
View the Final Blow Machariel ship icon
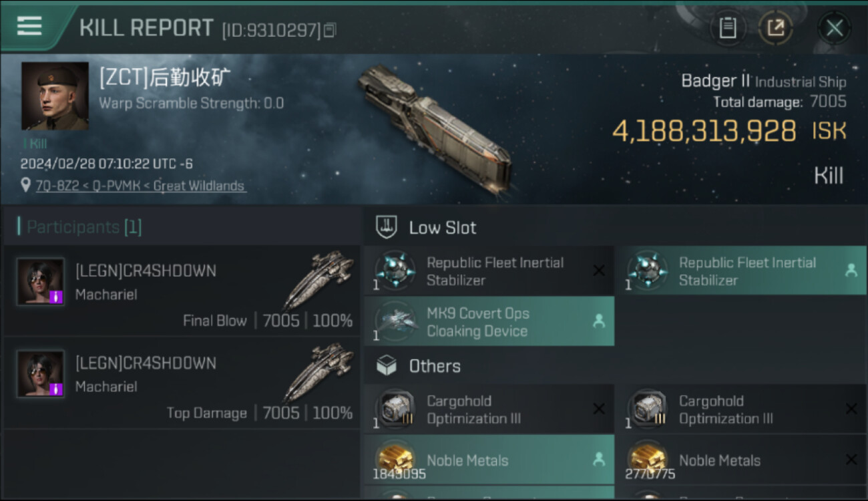coord(319,279)
